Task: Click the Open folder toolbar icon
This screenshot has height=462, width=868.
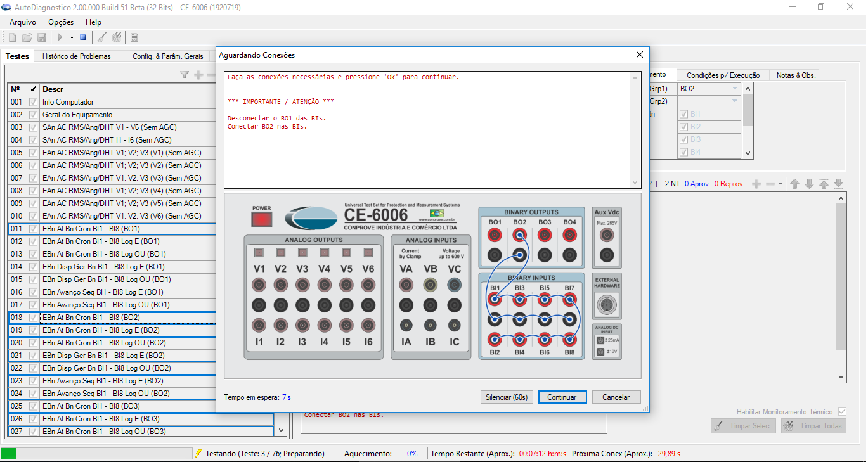Action: pyautogui.click(x=27, y=37)
